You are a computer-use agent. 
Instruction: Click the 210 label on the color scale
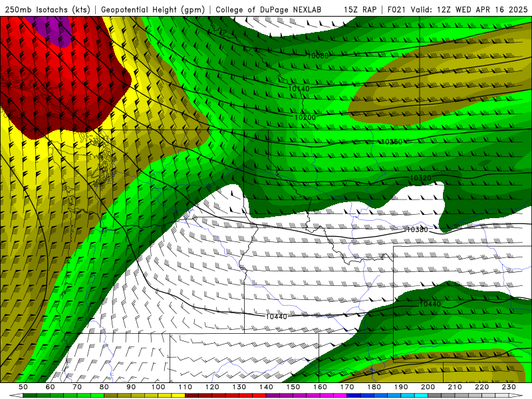[x=455, y=387]
